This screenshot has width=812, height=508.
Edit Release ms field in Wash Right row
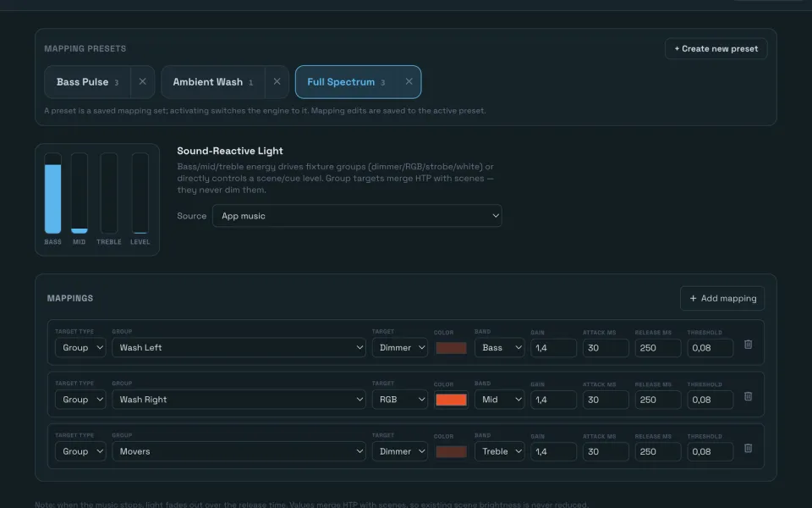(658, 400)
